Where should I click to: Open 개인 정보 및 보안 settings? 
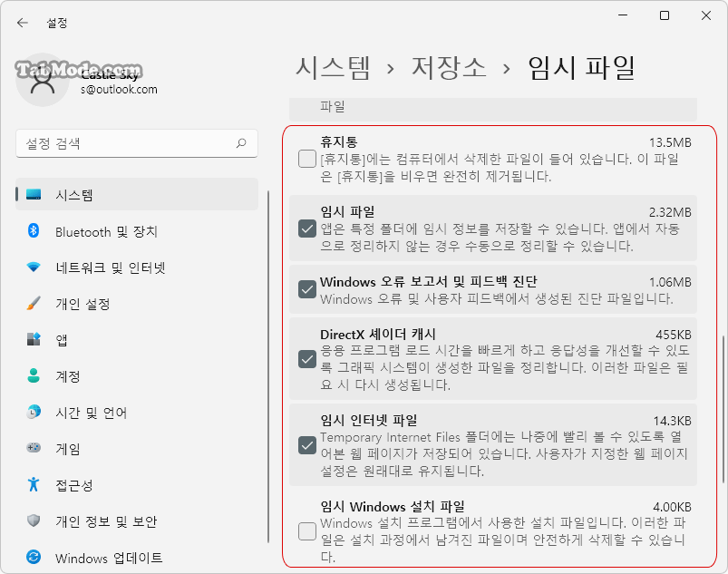pyautogui.click(x=137, y=520)
